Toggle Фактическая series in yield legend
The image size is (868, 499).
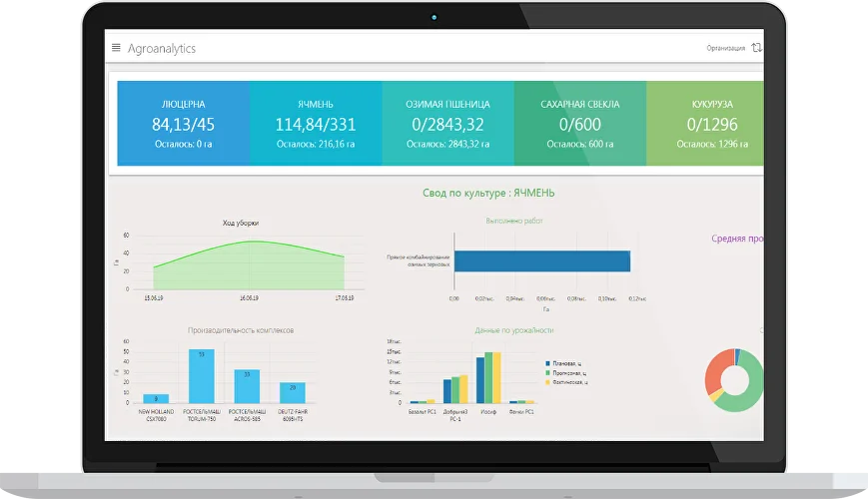[571, 381]
